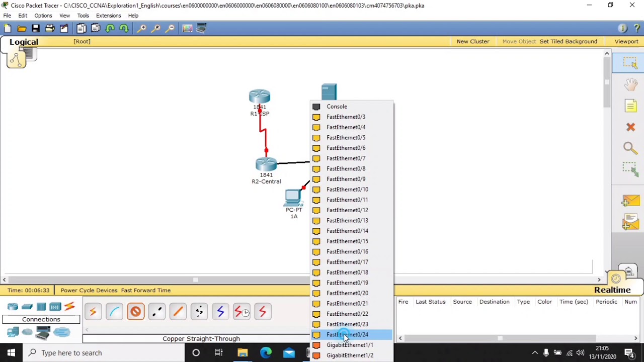
Task: Click the R1-ISP router
Action: 260,97
